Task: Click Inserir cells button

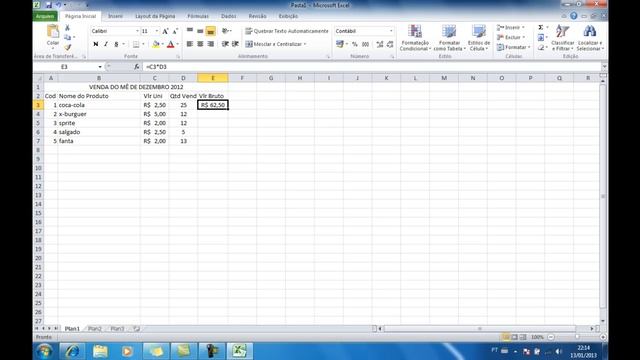Action: 511,27
